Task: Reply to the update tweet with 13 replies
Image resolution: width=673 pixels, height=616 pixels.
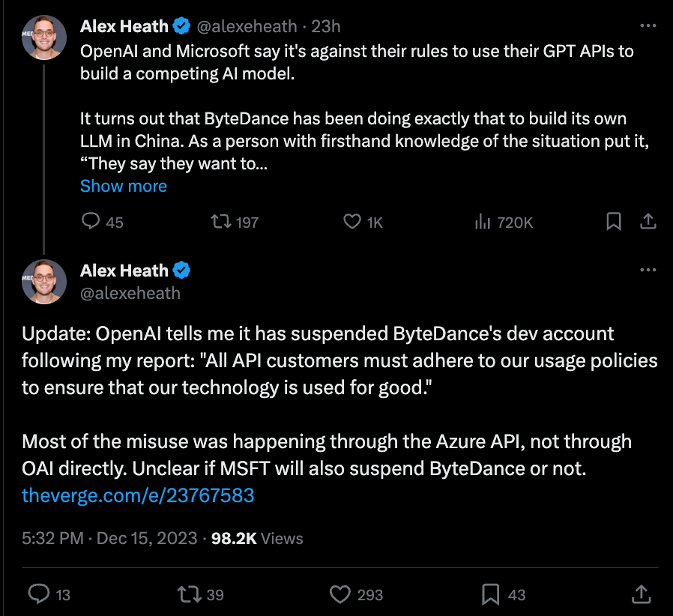Action: tap(39, 594)
